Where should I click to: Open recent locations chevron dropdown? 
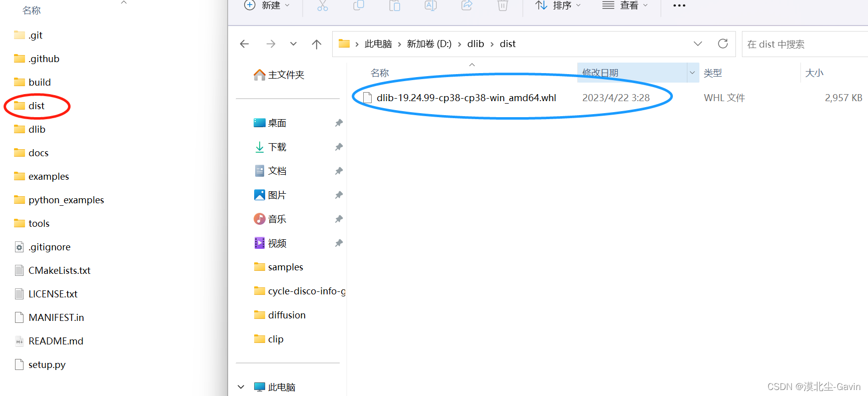pyautogui.click(x=293, y=44)
